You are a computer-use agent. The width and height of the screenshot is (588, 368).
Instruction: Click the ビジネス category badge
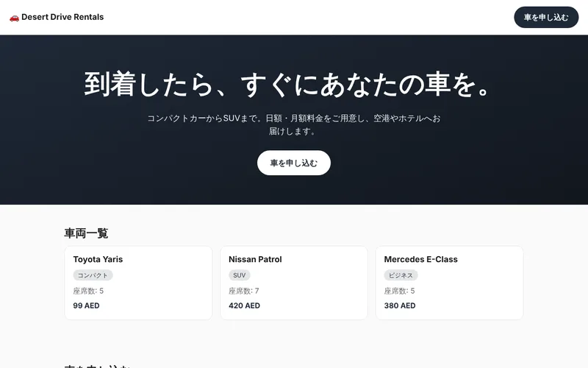pos(401,275)
